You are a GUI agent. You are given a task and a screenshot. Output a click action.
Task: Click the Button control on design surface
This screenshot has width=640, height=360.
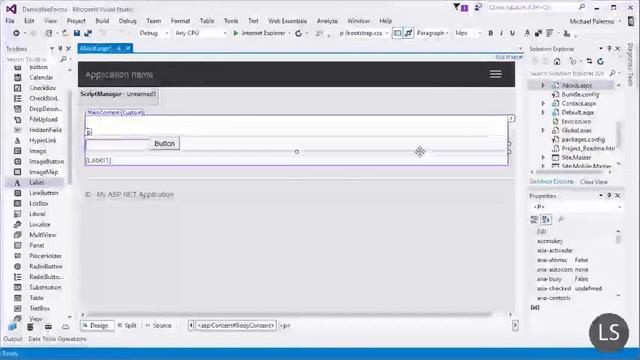point(164,144)
